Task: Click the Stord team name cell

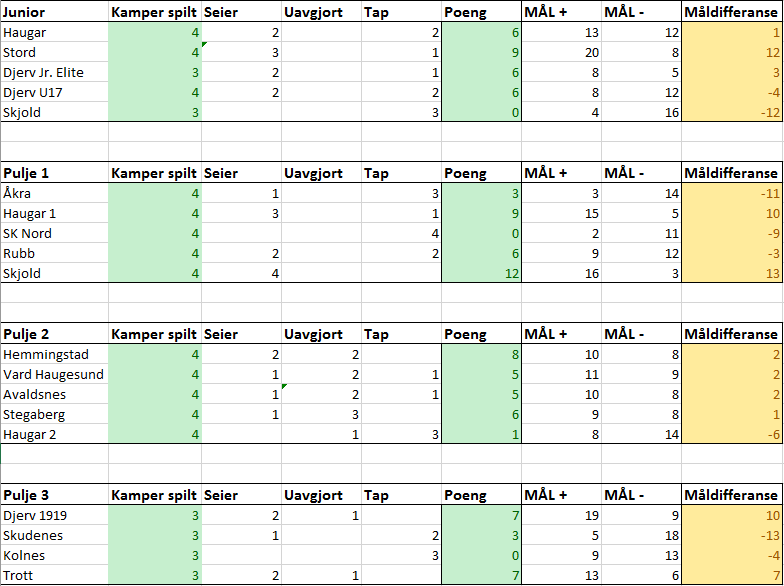Action: [54, 52]
